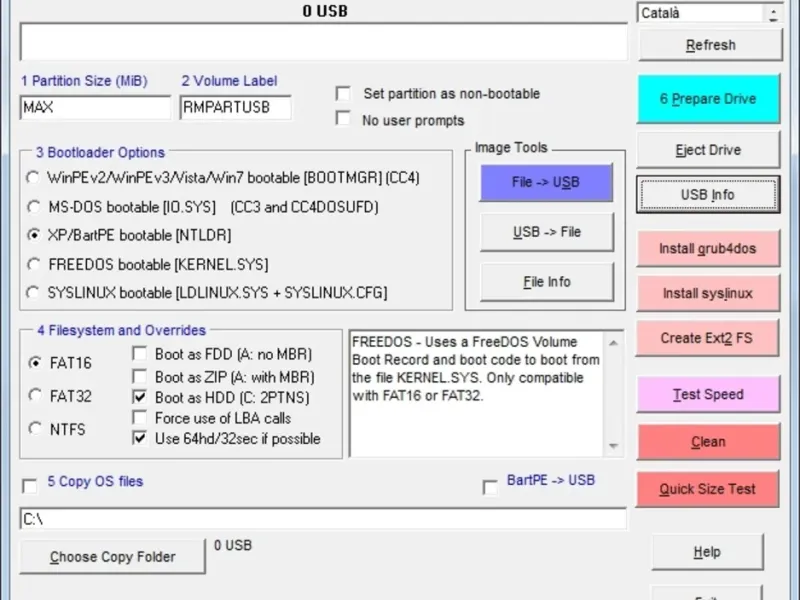Enable the BartPE -> USB checkbox

coord(490,487)
